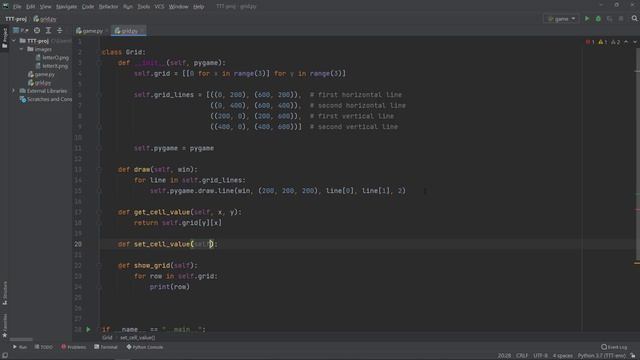Click the Select Opened File target icon
This screenshot has height=360, width=640.
pyautogui.click(x=37, y=31)
